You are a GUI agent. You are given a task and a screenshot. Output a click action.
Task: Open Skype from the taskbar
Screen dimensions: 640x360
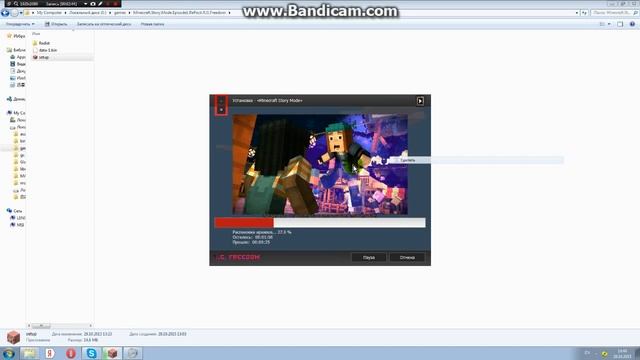(x=91, y=353)
